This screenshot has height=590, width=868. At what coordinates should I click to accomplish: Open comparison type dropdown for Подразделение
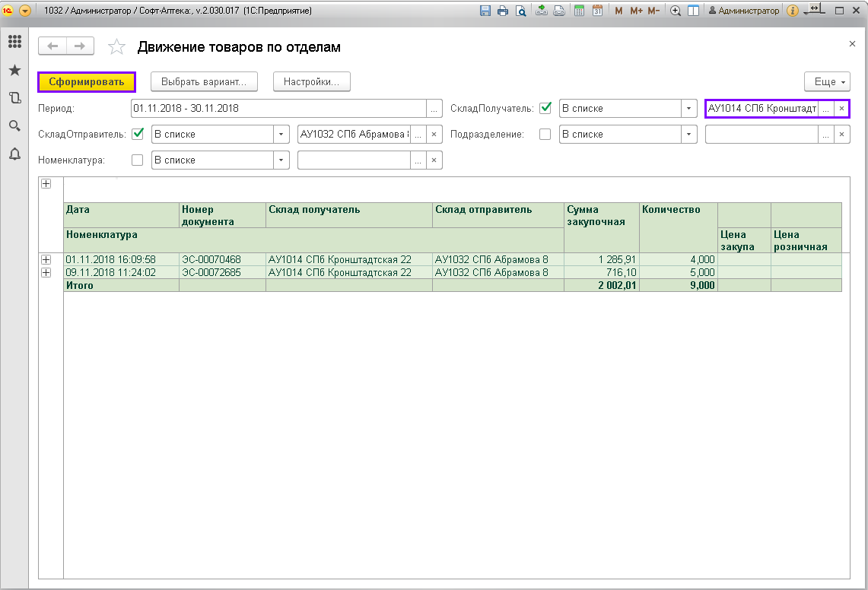689,134
